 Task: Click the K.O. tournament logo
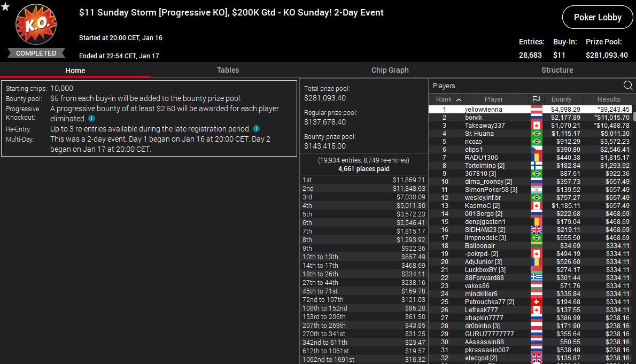point(36,26)
